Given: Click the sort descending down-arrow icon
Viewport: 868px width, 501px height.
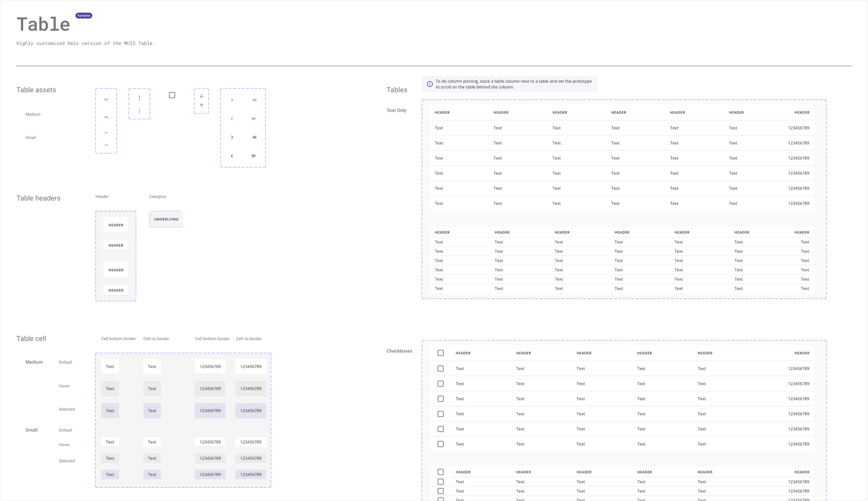Looking at the screenshot, I should click(201, 96).
